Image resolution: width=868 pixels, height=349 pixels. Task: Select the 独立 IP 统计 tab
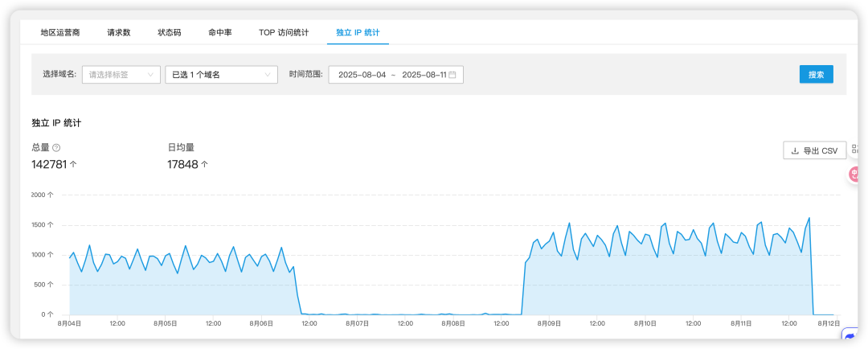pyautogui.click(x=358, y=32)
